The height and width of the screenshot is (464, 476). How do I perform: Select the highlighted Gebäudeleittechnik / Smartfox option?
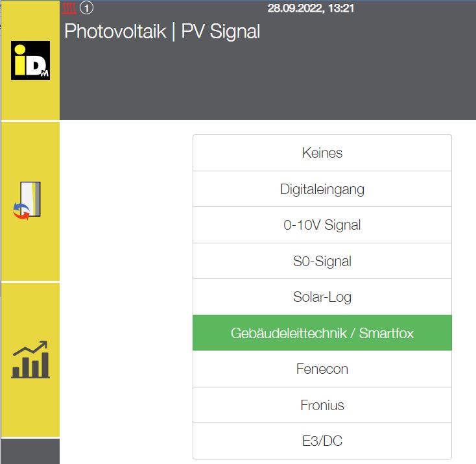pos(322,334)
